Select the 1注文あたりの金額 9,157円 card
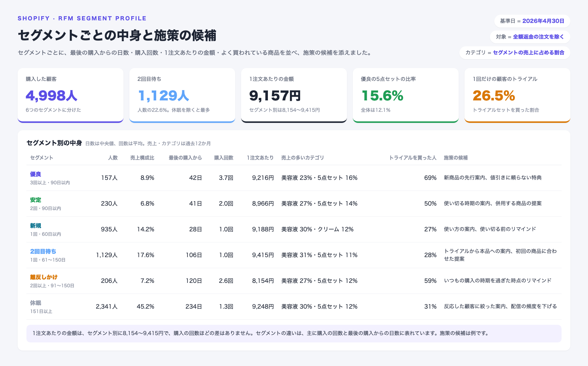Image resolution: width=588 pixels, height=366 pixels. click(x=294, y=95)
